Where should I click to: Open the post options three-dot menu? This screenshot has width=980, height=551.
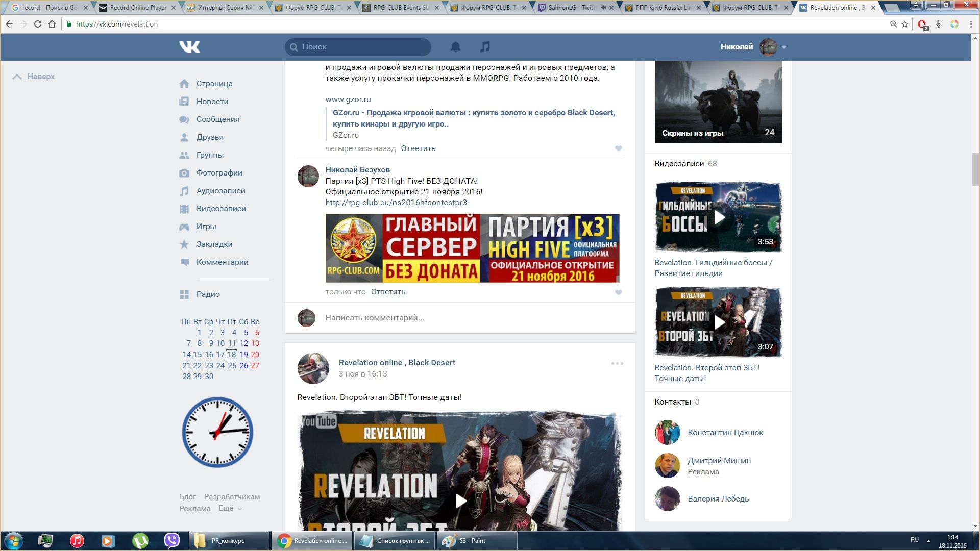point(617,363)
